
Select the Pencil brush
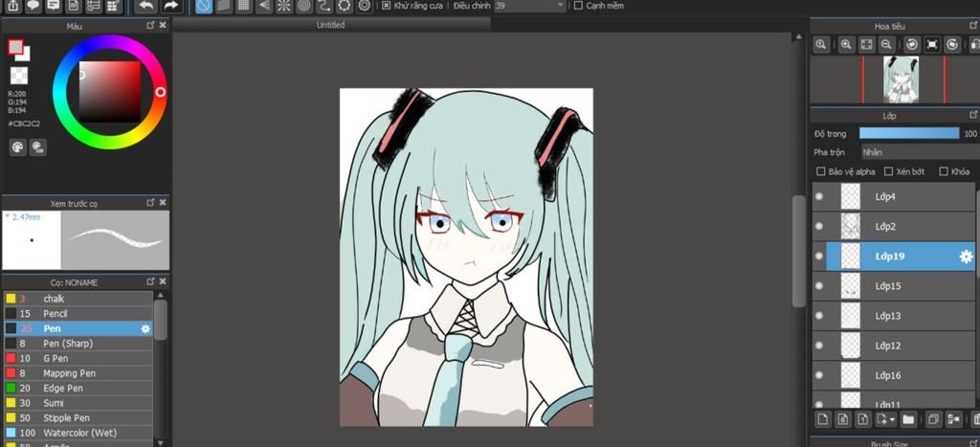click(x=78, y=314)
